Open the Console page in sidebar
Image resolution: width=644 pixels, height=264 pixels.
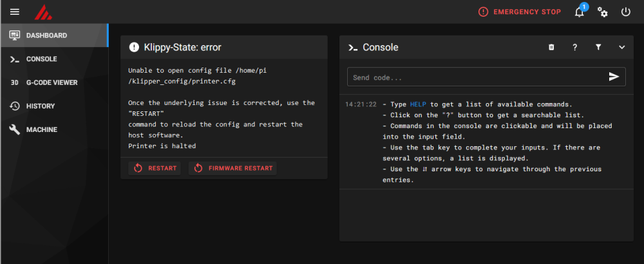[x=41, y=59]
